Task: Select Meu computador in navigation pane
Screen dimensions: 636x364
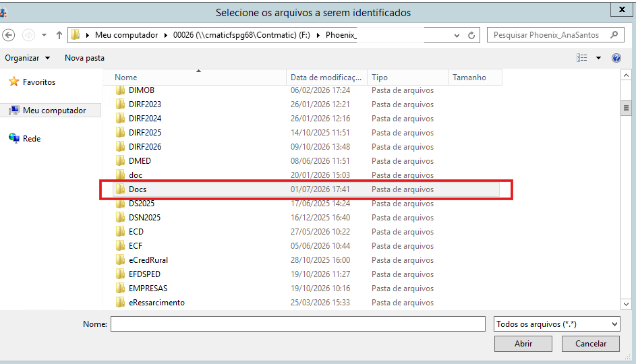Action: pyautogui.click(x=55, y=111)
